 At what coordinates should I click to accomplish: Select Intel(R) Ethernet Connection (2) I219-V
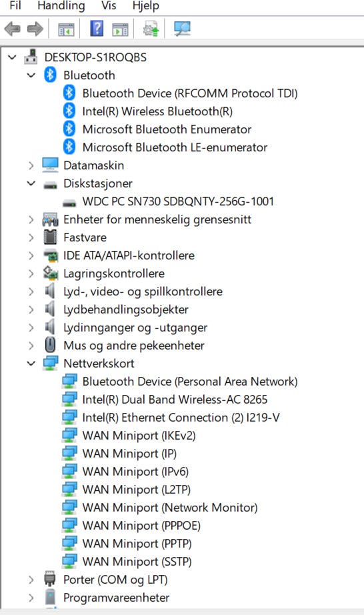(x=181, y=418)
